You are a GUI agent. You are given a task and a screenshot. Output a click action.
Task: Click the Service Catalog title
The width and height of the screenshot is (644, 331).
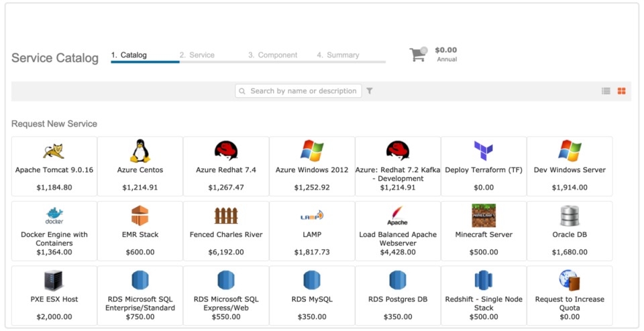(55, 58)
